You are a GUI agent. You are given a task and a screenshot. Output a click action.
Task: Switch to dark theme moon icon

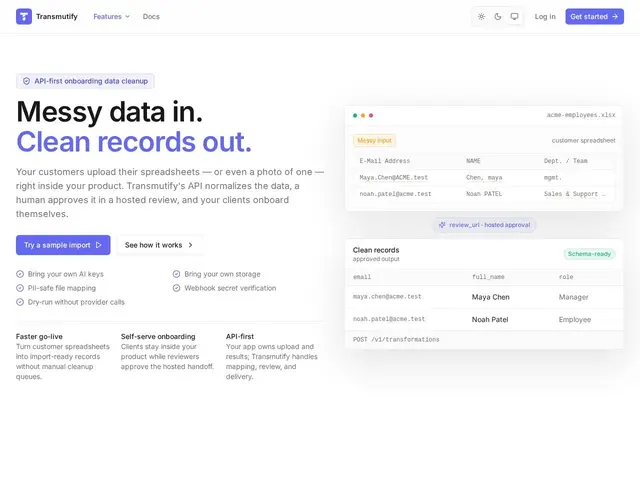coord(498,16)
